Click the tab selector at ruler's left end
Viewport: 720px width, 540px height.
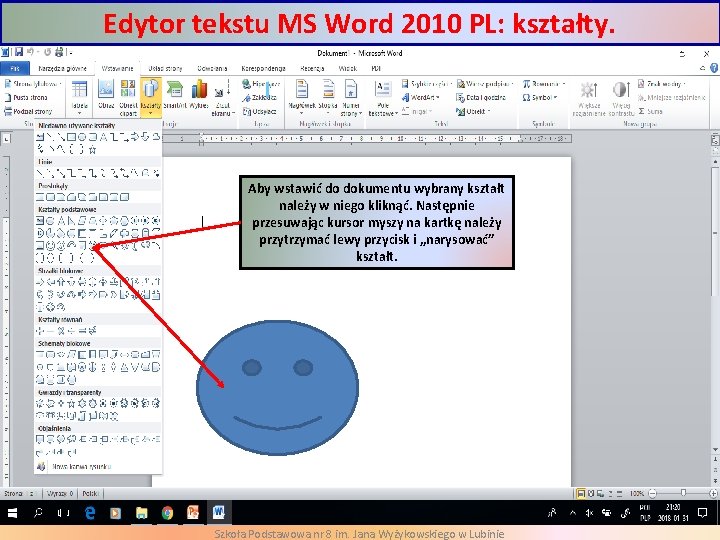(x=6, y=138)
